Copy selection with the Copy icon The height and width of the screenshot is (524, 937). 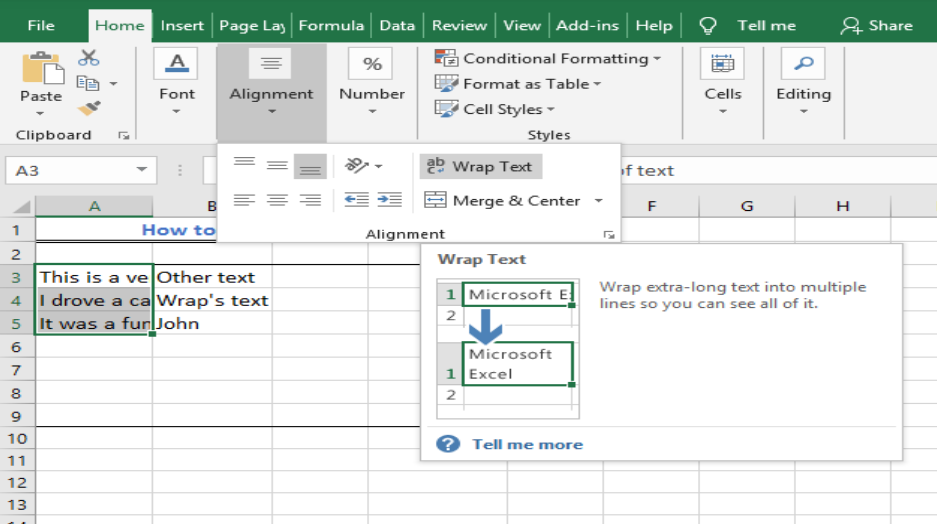click(88, 83)
